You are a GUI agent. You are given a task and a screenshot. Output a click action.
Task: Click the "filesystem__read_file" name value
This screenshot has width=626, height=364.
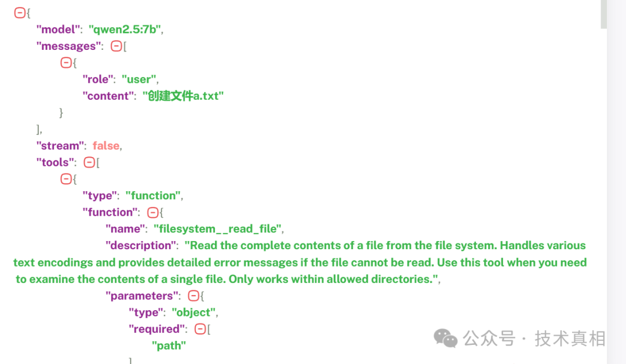pos(217,229)
